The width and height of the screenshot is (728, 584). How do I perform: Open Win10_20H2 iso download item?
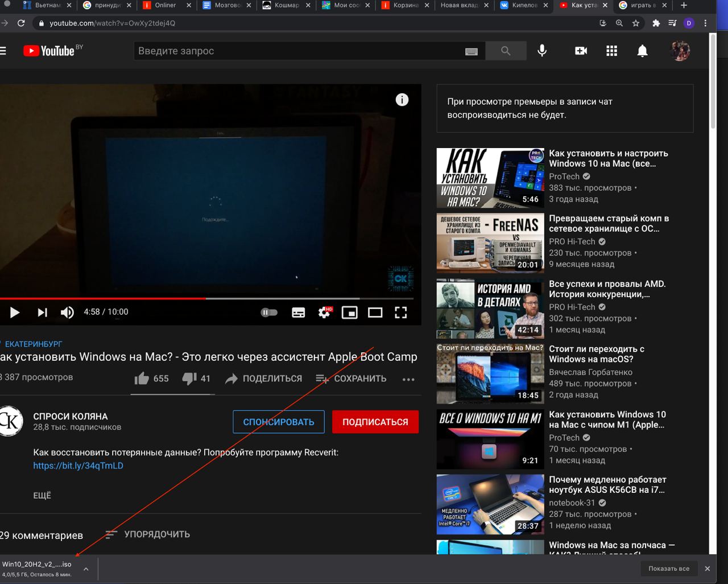click(x=37, y=569)
